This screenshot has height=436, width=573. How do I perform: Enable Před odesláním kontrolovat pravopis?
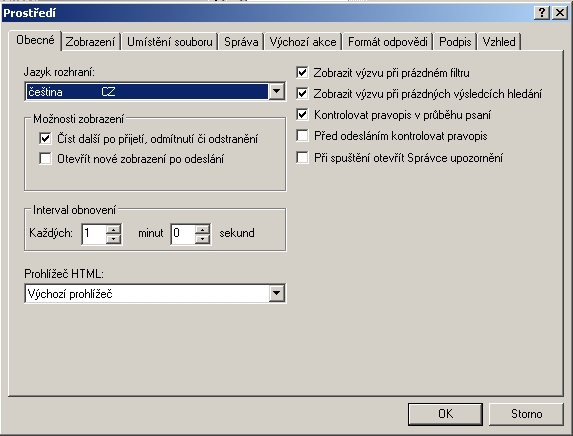[302, 136]
